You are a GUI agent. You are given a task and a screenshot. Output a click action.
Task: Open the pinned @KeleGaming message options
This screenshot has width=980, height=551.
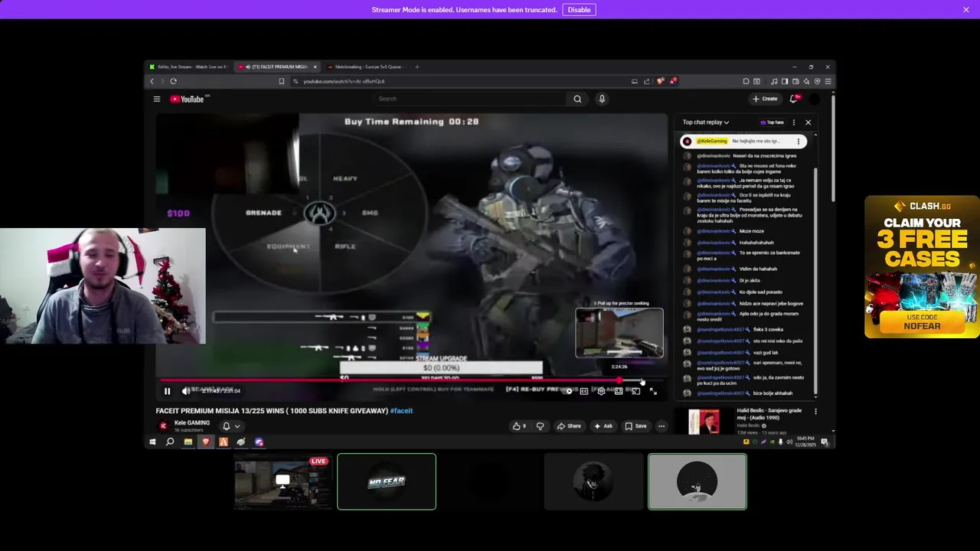pos(799,142)
